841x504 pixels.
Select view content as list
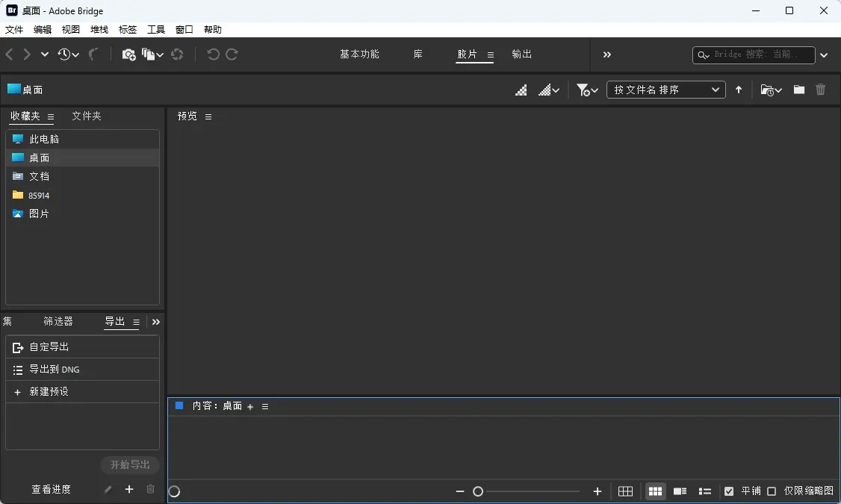pos(705,491)
